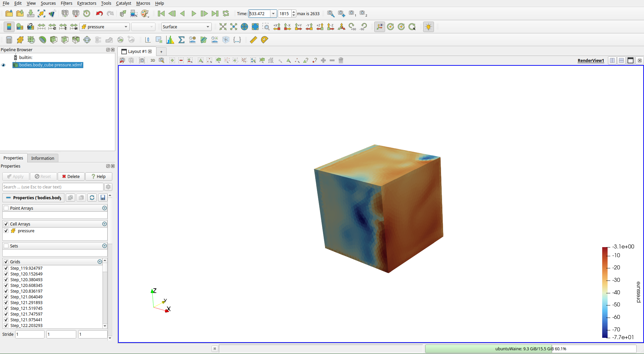Open the representation dropdown showing Surface
Image resolution: width=644 pixels, height=354 pixels.
pos(186,27)
